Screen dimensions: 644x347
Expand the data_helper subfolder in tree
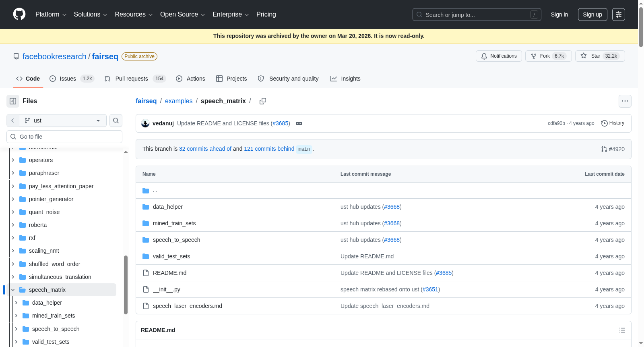tap(16, 303)
